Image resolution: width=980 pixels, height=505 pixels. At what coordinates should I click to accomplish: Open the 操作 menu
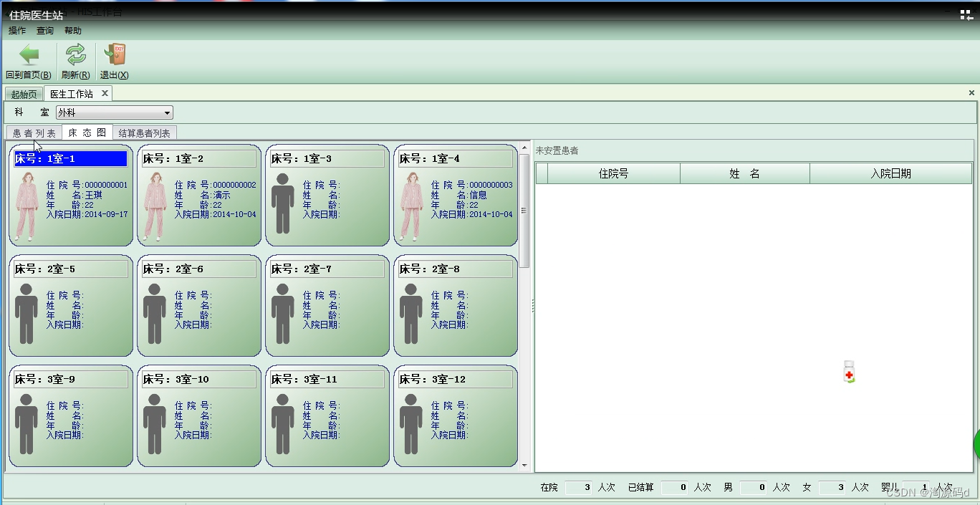pos(17,31)
